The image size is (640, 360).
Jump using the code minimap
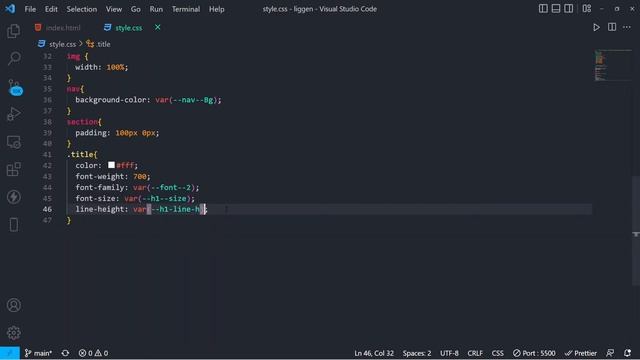click(x=612, y=65)
